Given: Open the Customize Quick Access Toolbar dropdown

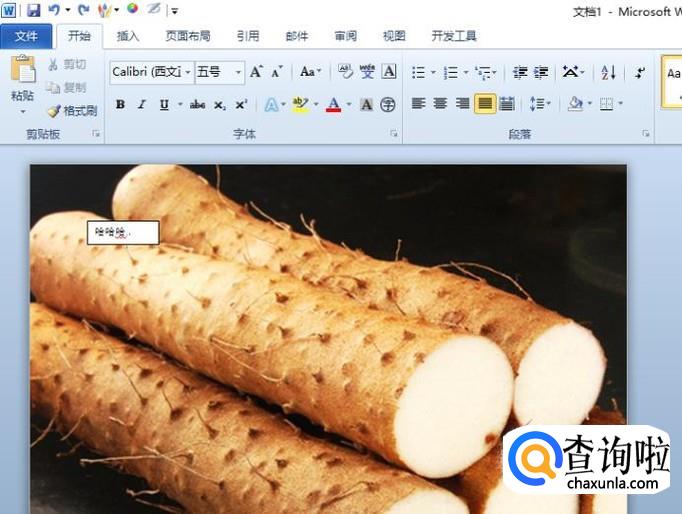Looking at the screenshot, I should click(x=174, y=11).
